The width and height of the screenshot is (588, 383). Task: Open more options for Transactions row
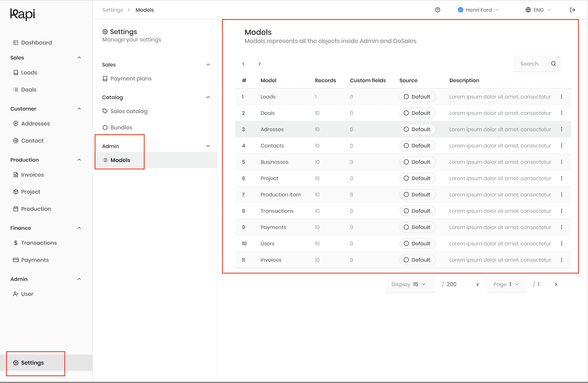[x=561, y=211]
